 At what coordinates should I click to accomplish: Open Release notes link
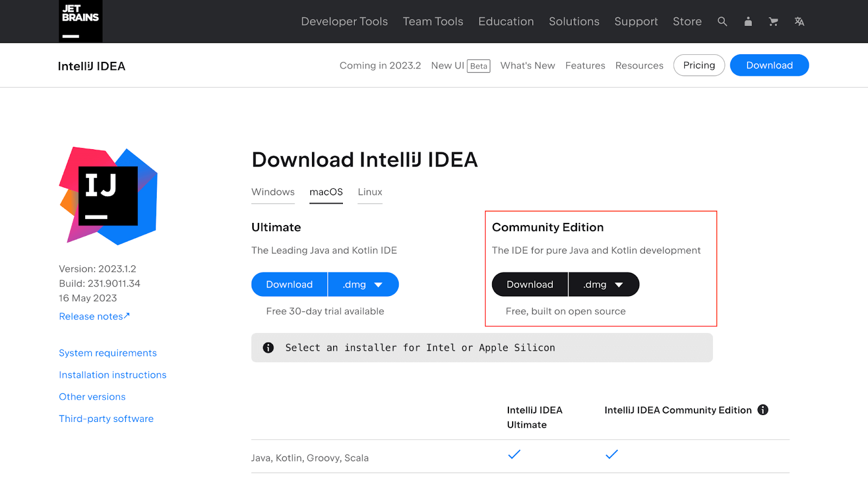click(94, 316)
